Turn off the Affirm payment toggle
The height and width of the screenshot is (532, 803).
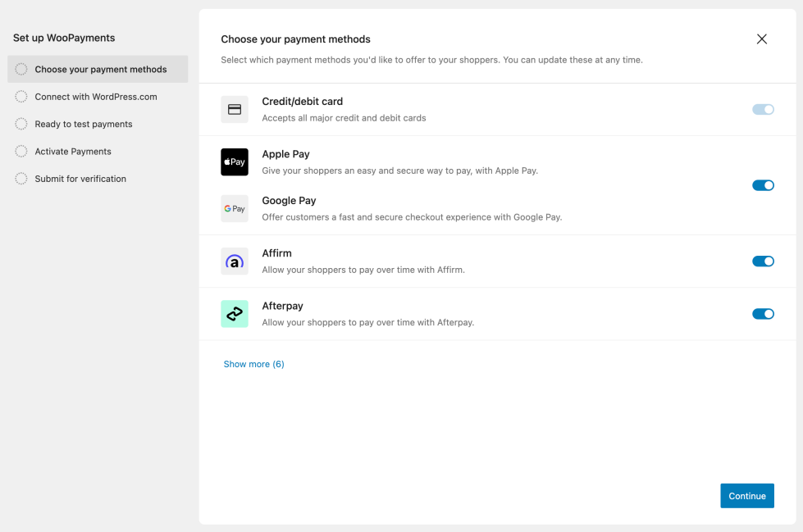(763, 261)
